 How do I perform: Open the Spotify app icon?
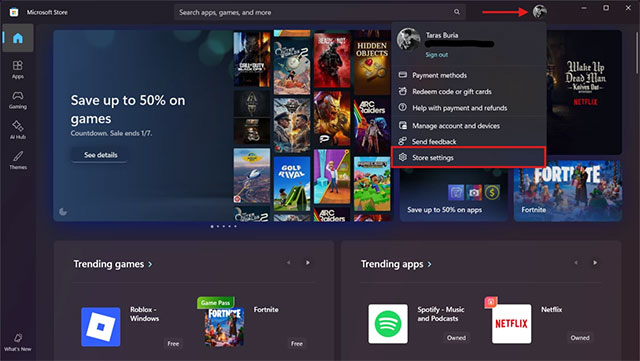(388, 323)
